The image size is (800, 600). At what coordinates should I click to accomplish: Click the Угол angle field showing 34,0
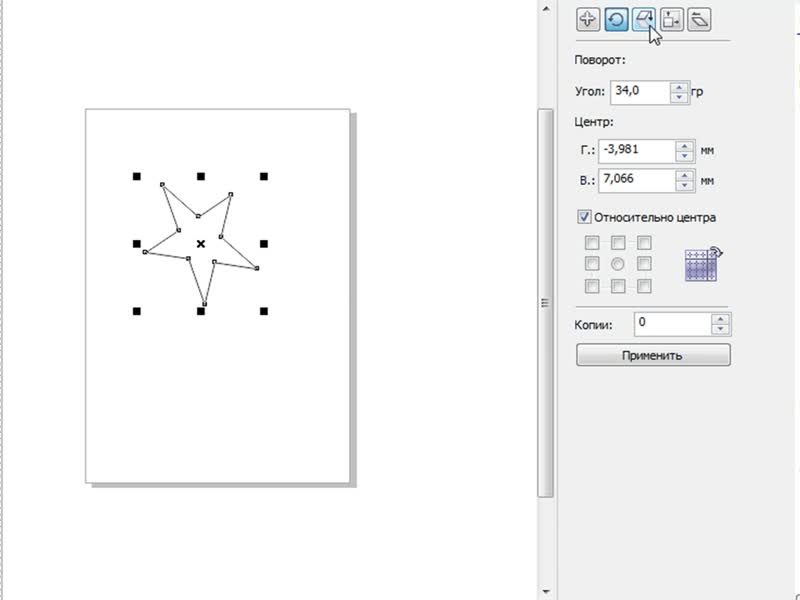641,92
